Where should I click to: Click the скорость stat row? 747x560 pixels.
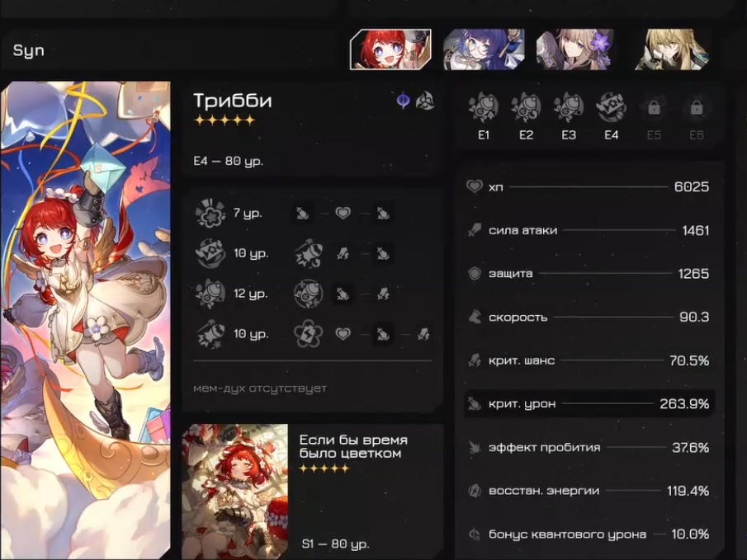(589, 317)
